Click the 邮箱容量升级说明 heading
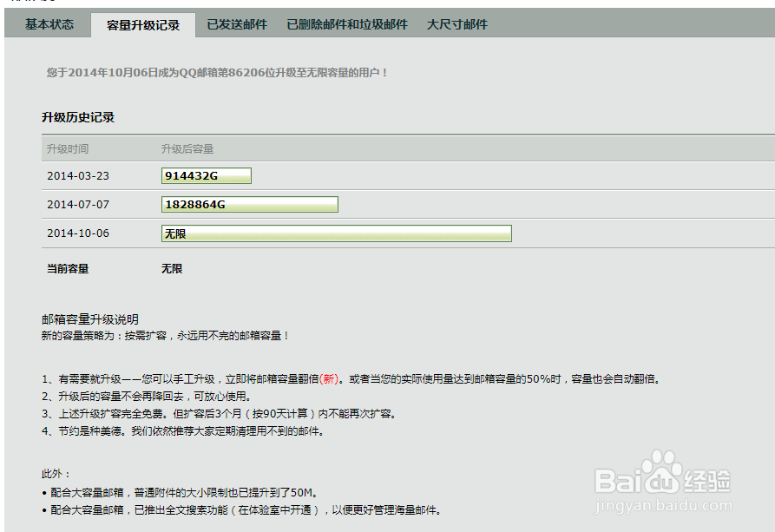Screen dimensions: 775x532 [x=90, y=319]
